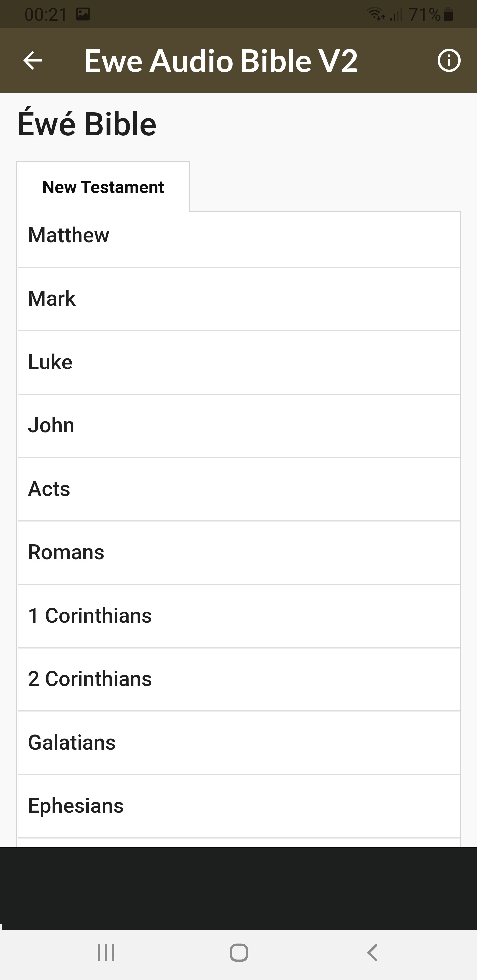The image size is (477, 980).
Task: Choose Ephesians in the book list
Action: coord(239,806)
